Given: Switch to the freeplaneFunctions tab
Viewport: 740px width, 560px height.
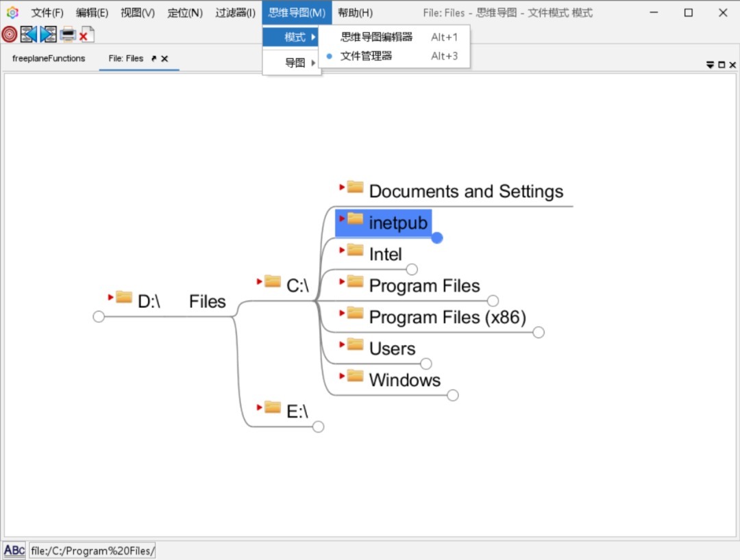Looking at the screenshot, I should tap(49, 59).
